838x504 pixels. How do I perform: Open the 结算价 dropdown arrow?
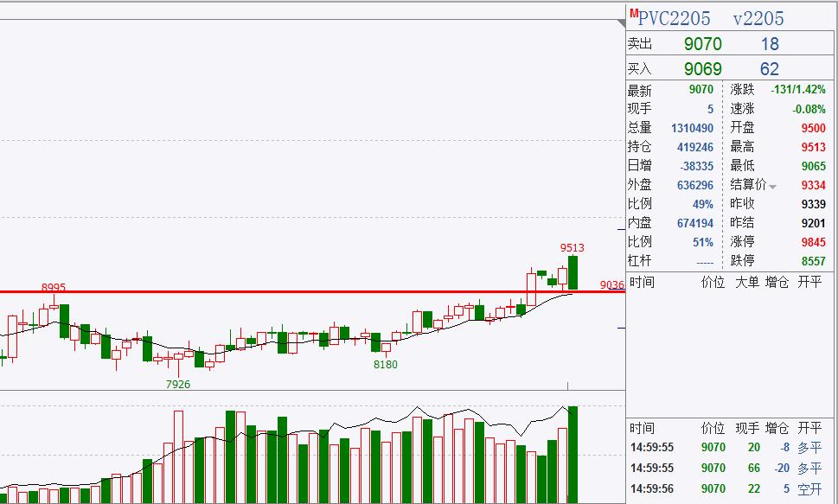[x=772, y=187]
